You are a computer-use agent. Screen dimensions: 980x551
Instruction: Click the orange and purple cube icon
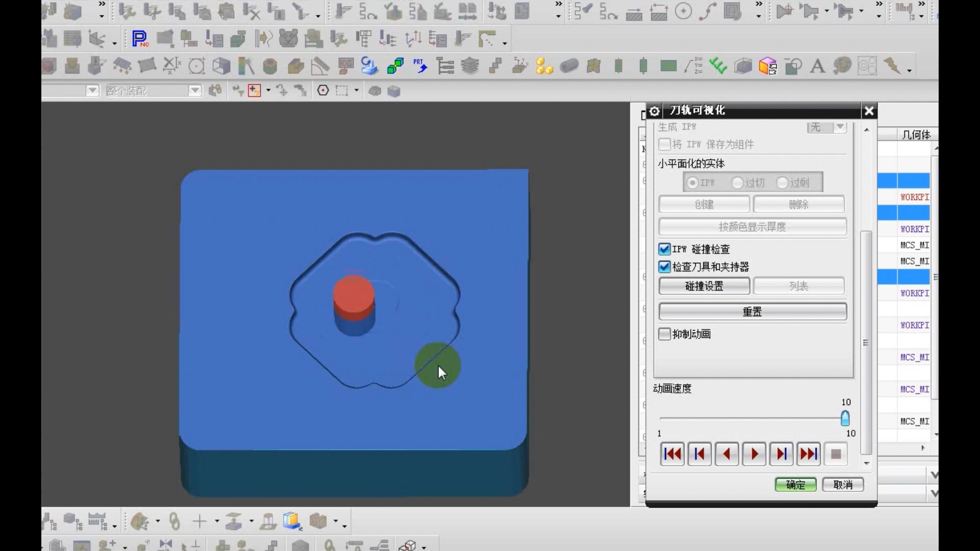coord(768,66)
